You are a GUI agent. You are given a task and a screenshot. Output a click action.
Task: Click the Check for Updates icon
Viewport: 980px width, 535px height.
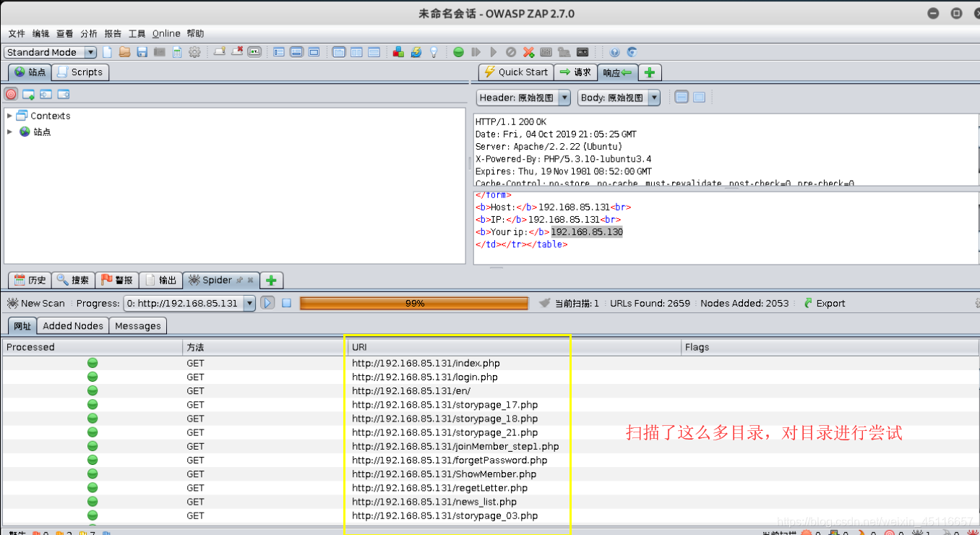pyautogui.click(x=416, y=52)
